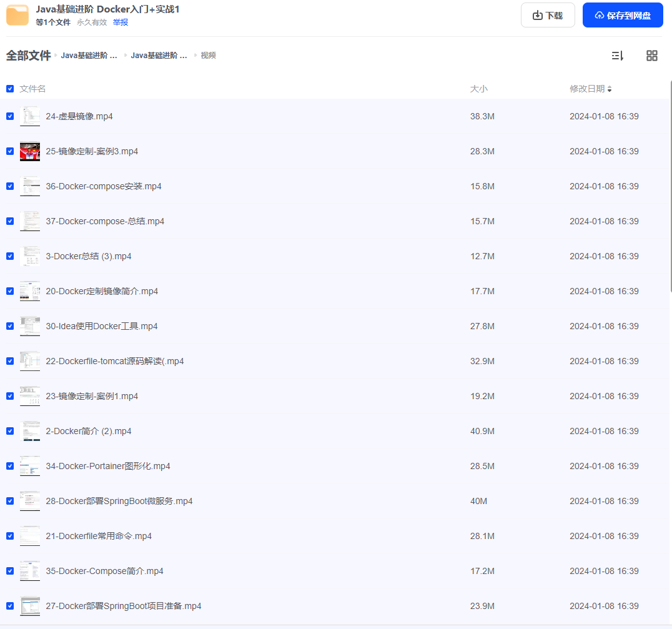672x629 pixels.
Task: Uncheck 36-Docker-compose安装.mp4 checkbox
Action: click(10, 186)
